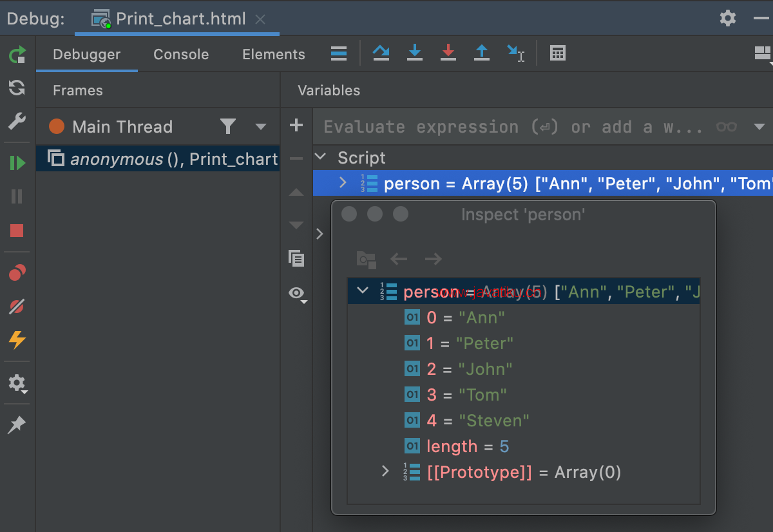Click the Force Step Into red arrow
773x532 pixels.
tap(448, 53)
